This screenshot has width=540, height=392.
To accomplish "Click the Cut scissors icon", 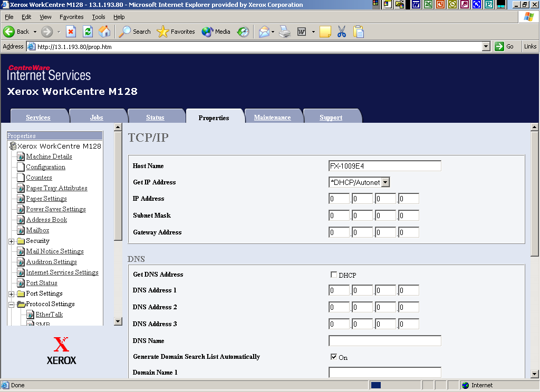I will [342, 32].
